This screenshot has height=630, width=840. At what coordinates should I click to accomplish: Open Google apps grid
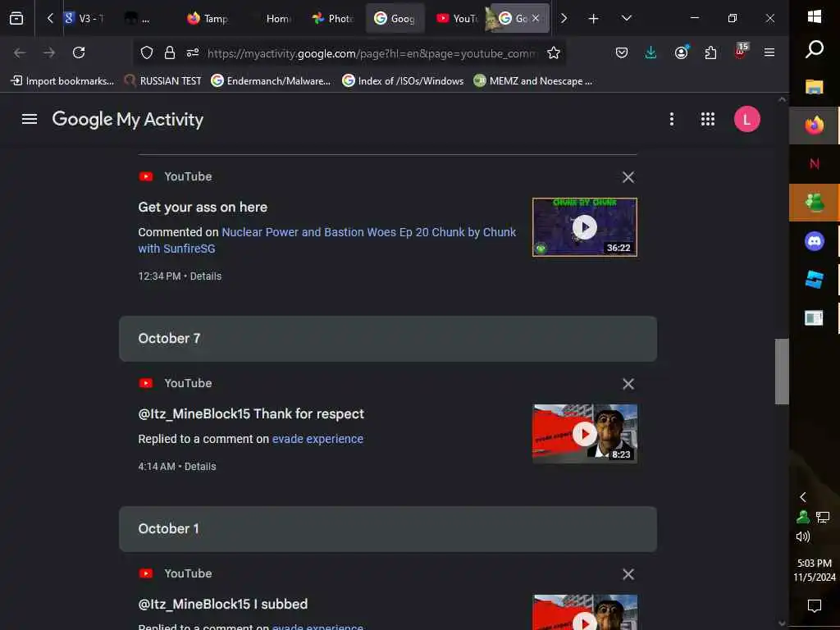(x=708, y=119)
